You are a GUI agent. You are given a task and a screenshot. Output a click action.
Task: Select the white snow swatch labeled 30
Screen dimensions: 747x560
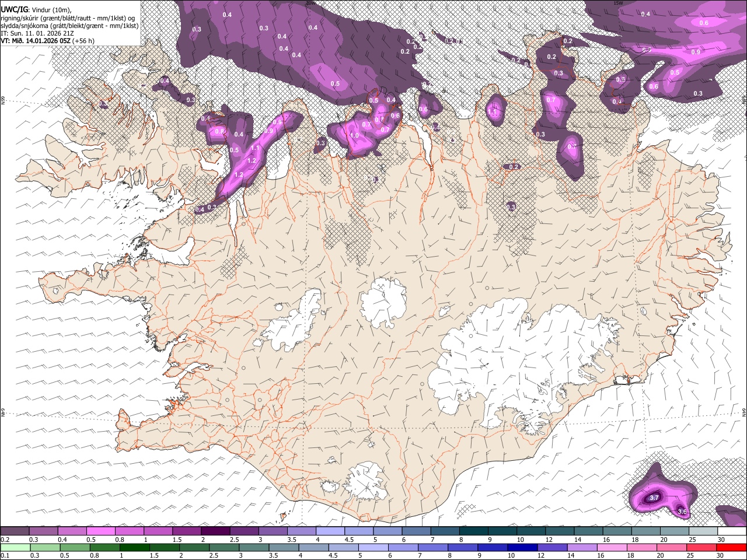click(731, 531)
